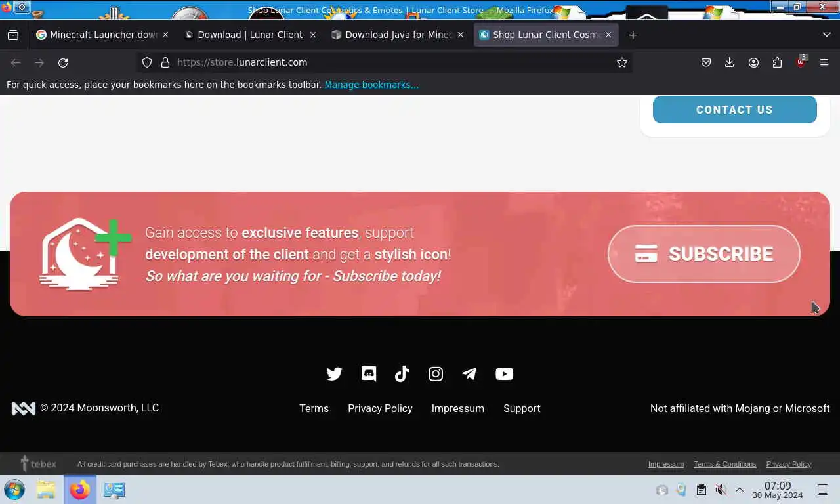This screenshot has width=840, height=504.
Task: Close the Minecraft Launcher download tab
Action: pos(165,35)
